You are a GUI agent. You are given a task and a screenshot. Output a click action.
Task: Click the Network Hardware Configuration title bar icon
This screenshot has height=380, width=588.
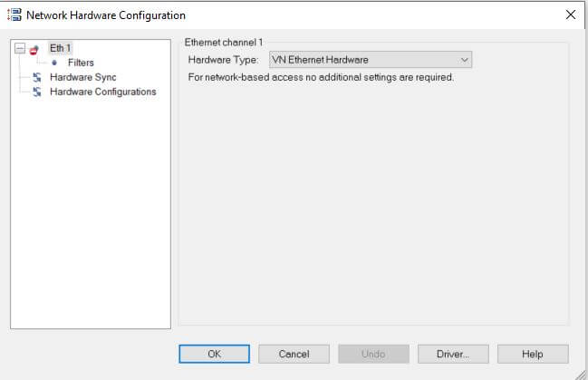(x=14, y=15)
